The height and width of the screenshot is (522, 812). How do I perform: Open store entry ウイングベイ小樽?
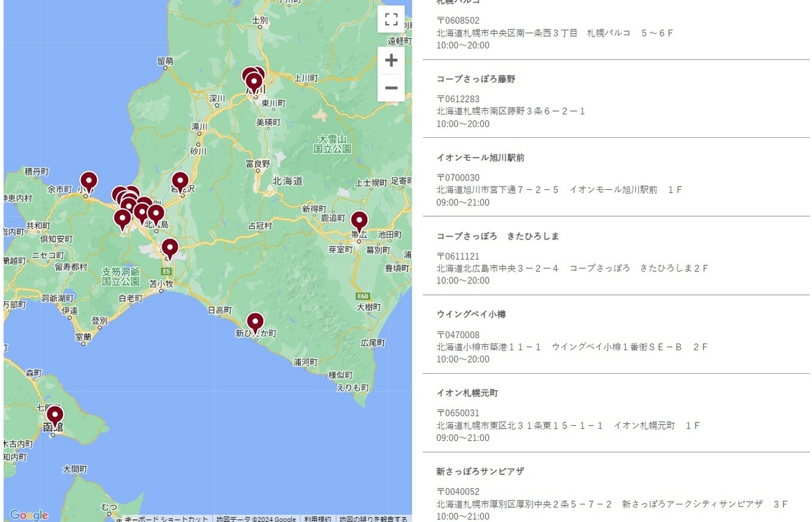471,314
